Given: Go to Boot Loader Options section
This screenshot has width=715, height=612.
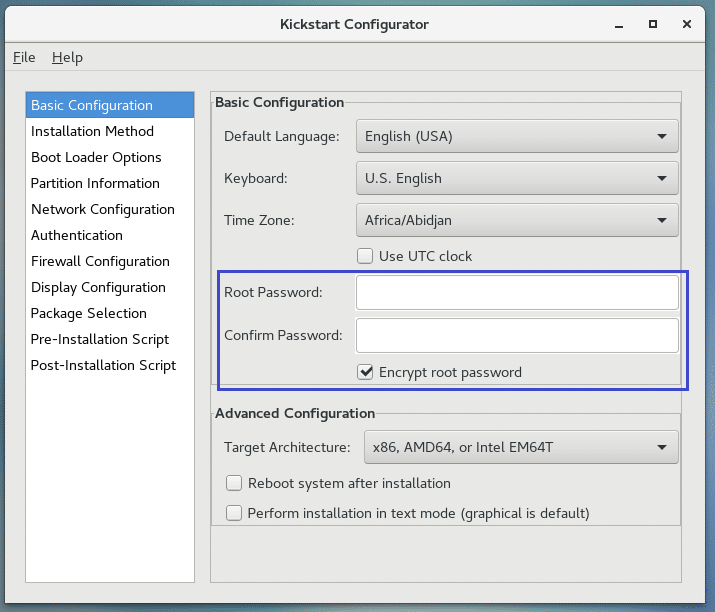Looking at the screenshot, I should [x=96, y=157].
